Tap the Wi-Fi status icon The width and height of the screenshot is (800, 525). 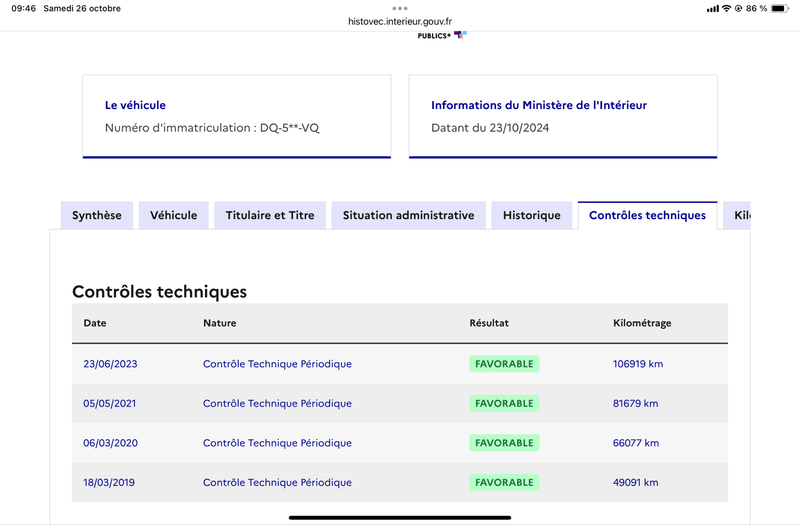[x=726, y=8]
